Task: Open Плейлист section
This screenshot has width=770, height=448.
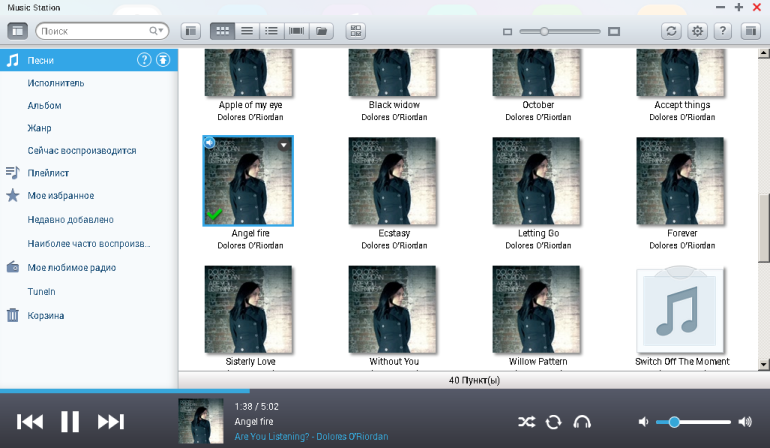Action: click(48, 173)
